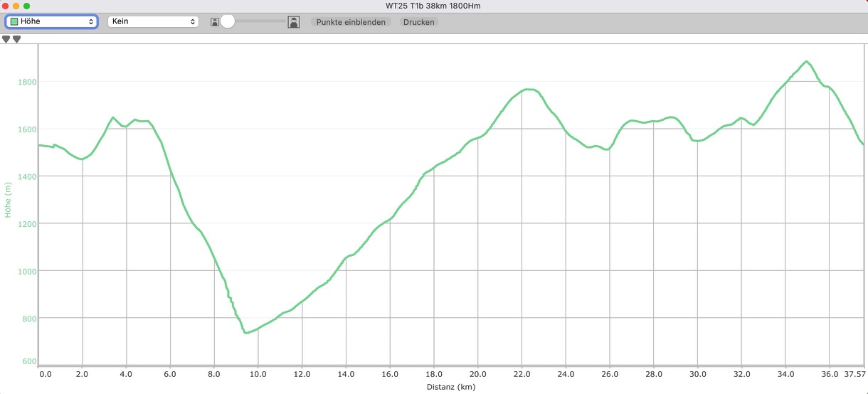The image size is (868, 394).
Task: Expand the Kein comparison series dropdown
Action: point(152,22)
